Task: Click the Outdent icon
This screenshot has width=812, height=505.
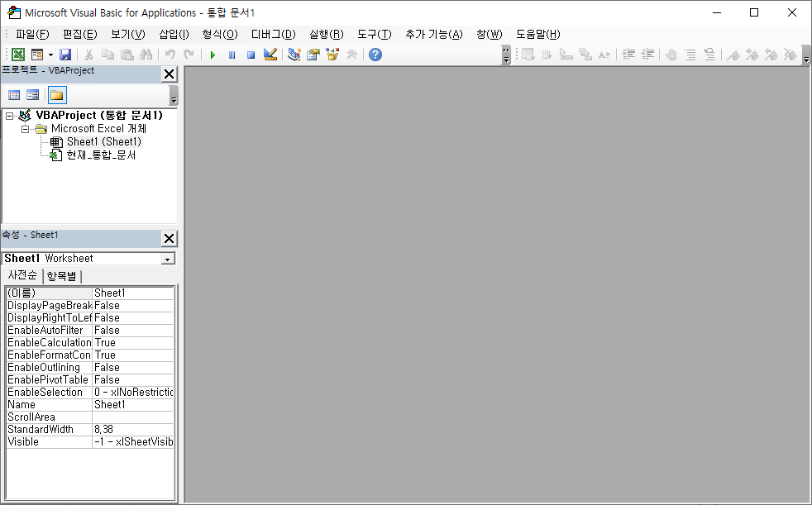Action: pos(647,55)
